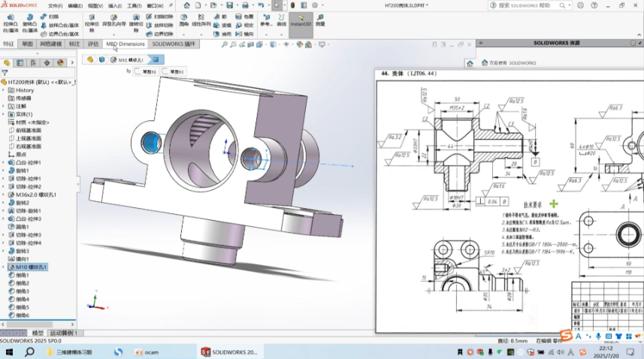This screenshot has height=359, width=644.
Task: Open the 参考 reference geometry tool
Action: click(266, 20)
